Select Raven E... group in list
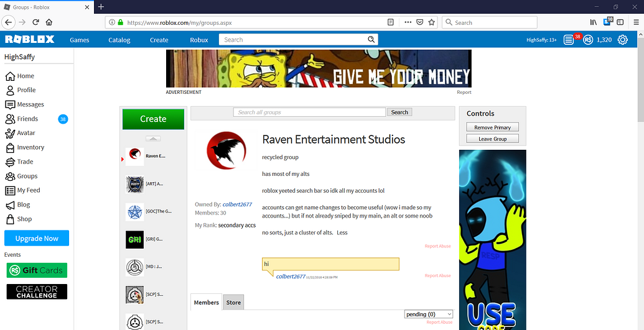644x330 pixels. [145, 157]
